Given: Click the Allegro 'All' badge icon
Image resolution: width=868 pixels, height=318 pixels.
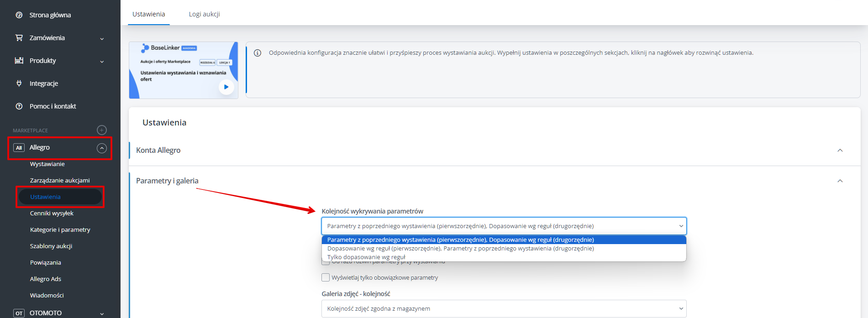Looking at the screenshot, I should coord(19,148).
